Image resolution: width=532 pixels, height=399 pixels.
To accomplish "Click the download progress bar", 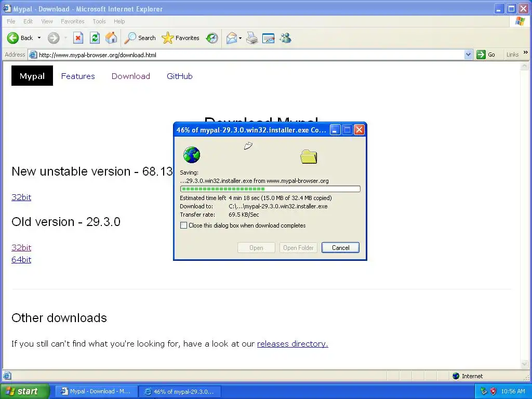I will click(x=270, y=189).
